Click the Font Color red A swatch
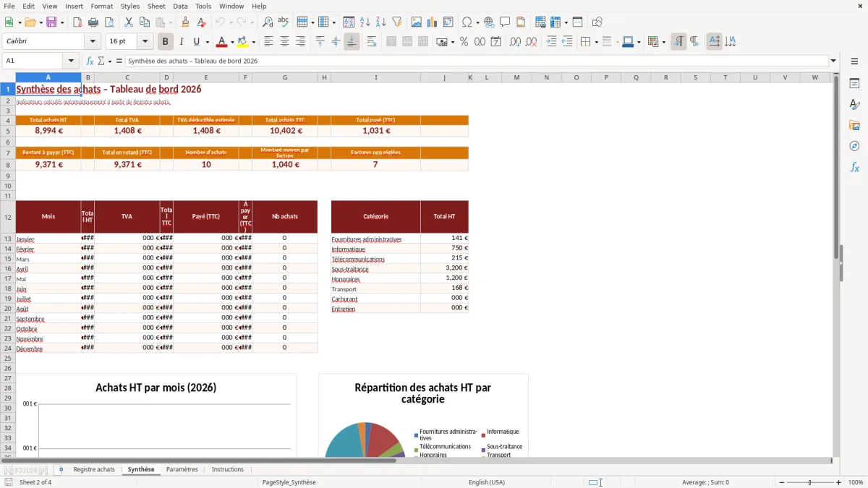The width and height of the screenshot is (868, 488). point(222,42)
